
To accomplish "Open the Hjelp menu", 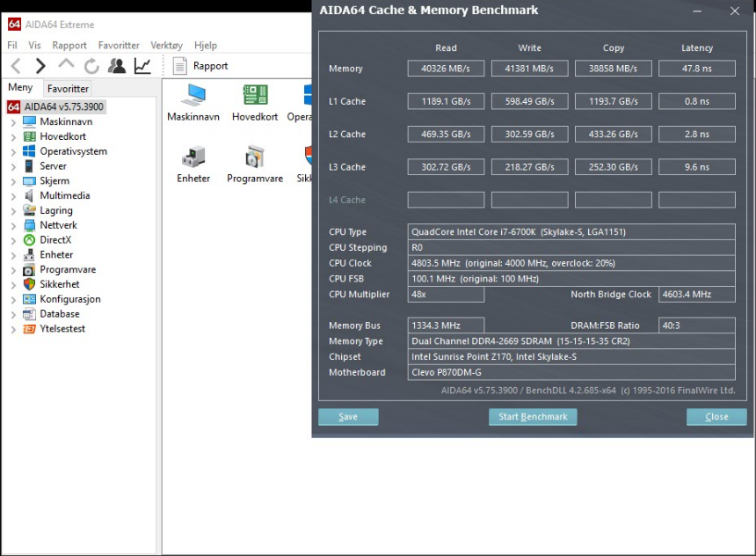I will (x=205, y=45).
